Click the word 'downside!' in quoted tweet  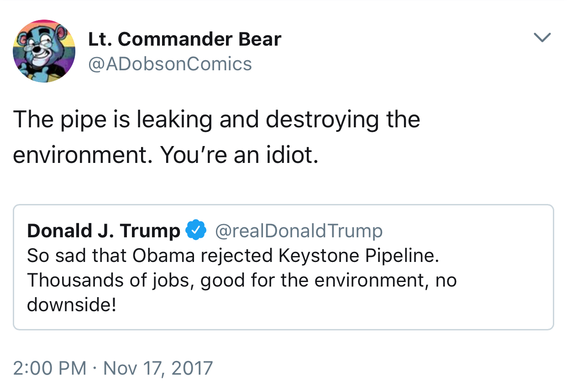72,305
